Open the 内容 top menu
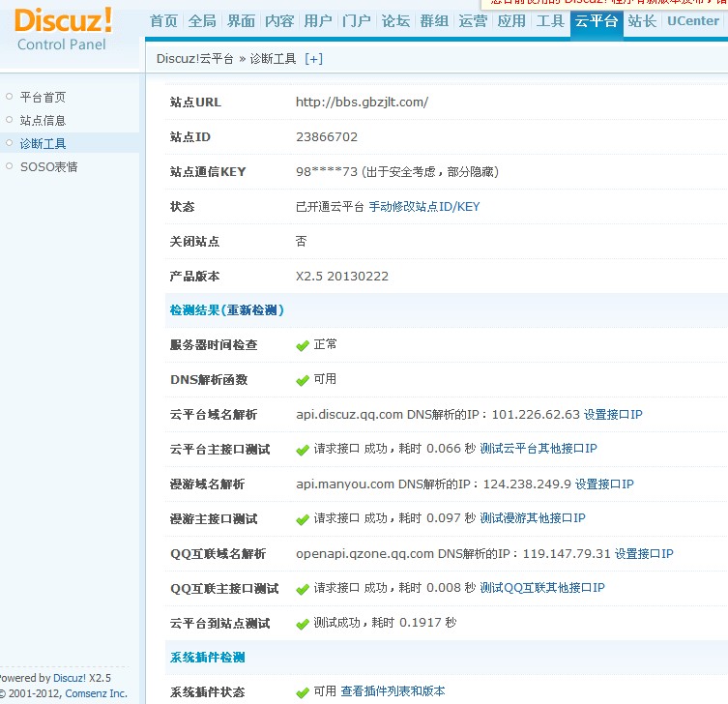This screenshot has width=728, height=704. (279, 21)
